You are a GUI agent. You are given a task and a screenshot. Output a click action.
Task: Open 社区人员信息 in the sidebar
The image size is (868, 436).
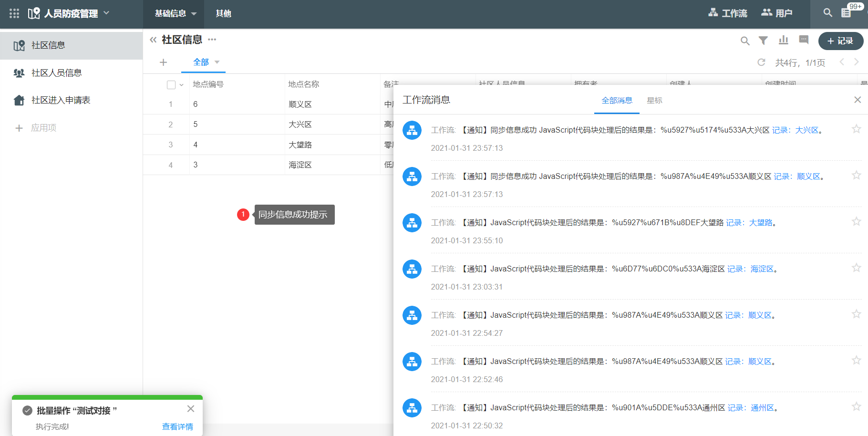(x=56, y=73)
